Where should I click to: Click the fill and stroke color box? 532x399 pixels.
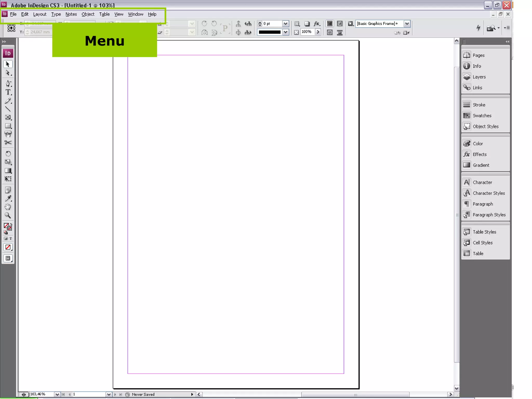(8, 227)
